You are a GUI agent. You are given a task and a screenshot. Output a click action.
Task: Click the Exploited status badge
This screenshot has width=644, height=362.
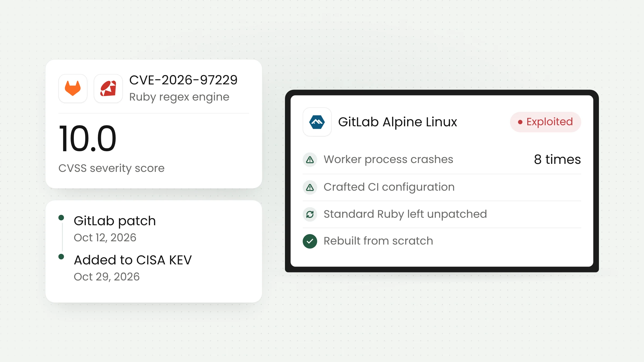(x=546, y=122)
